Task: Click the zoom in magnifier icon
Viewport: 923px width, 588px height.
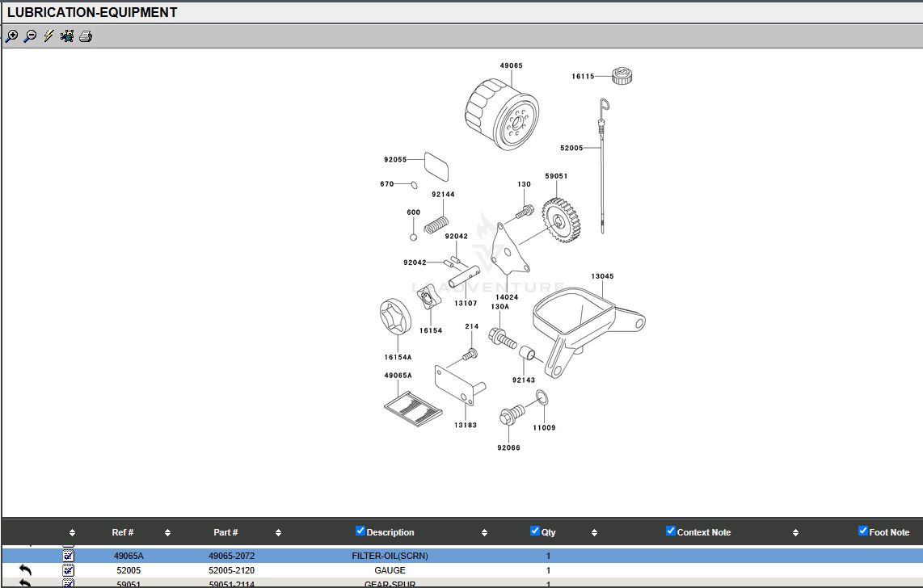Action: click(11, 36)
